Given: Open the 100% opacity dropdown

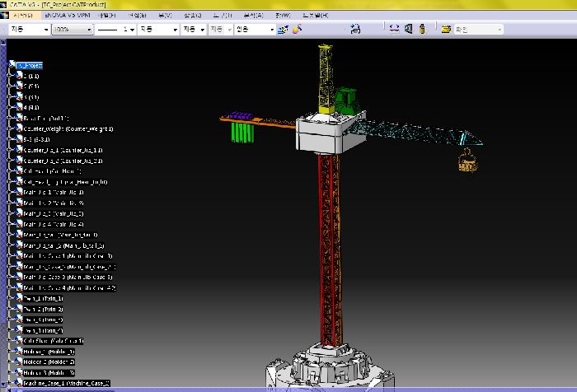Looking at the screenshot, I should [88, 29].
